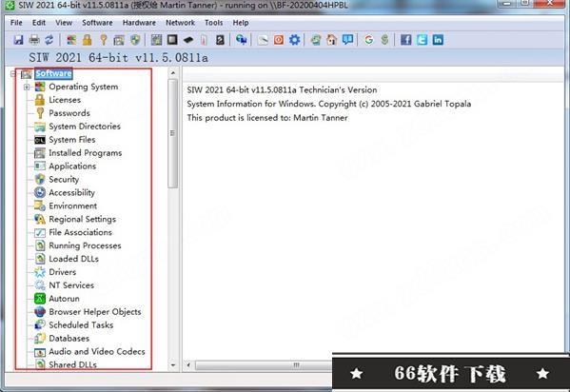Click the LinkedIn toolbar icon
Image resolution: width=570 pixels, height=392 pixels.
pos(438,40)
